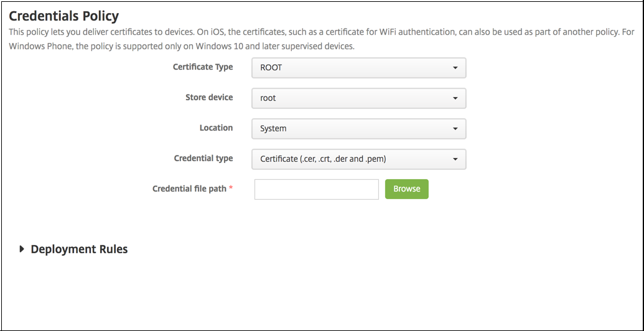Click the arrow on Certificate Type combo box
Screen dimensions: 644x331
455,68
